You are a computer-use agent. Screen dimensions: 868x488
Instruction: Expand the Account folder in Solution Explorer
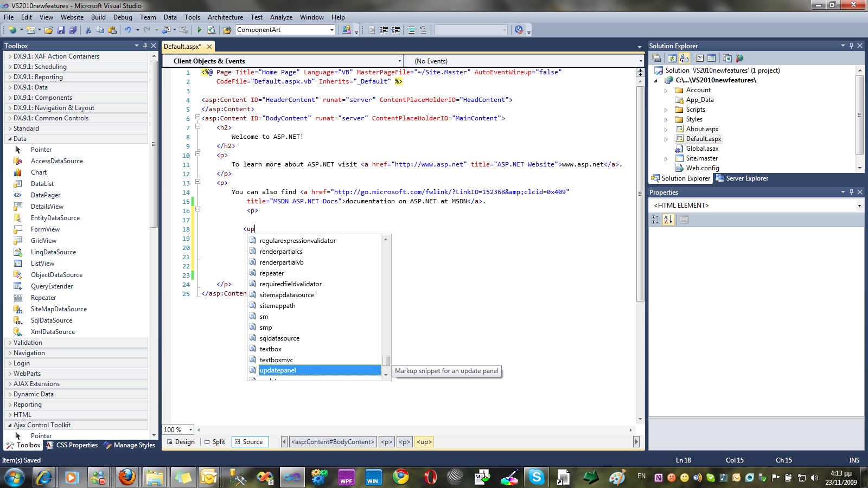[666, 91]
